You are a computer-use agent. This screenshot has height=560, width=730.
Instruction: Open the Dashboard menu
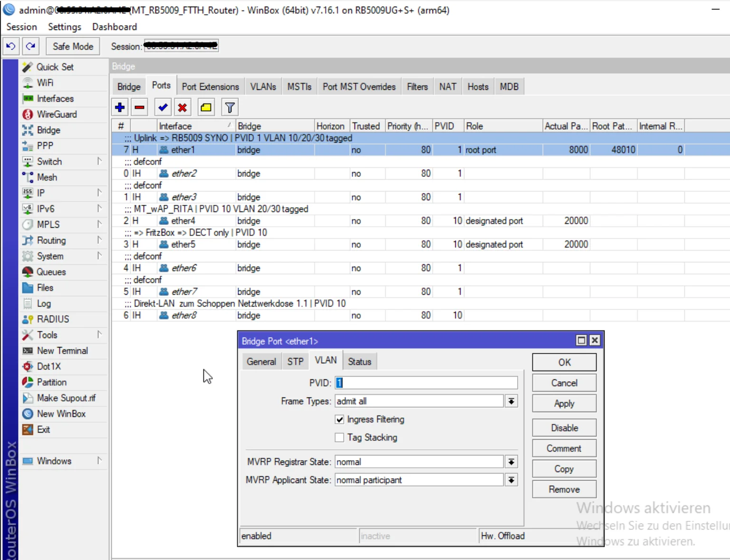pyautogui.click(x=115, y=27)
